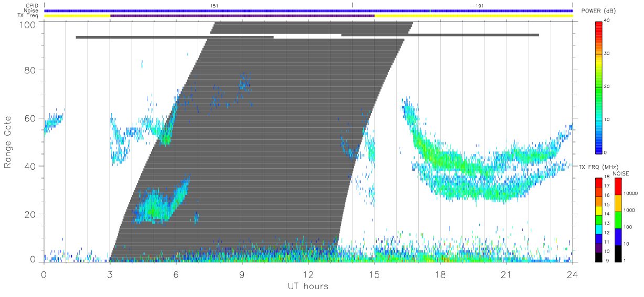Click the NOISE legend title
The image size is (644, 297).
pyautogui.click(x=620, y=173)
